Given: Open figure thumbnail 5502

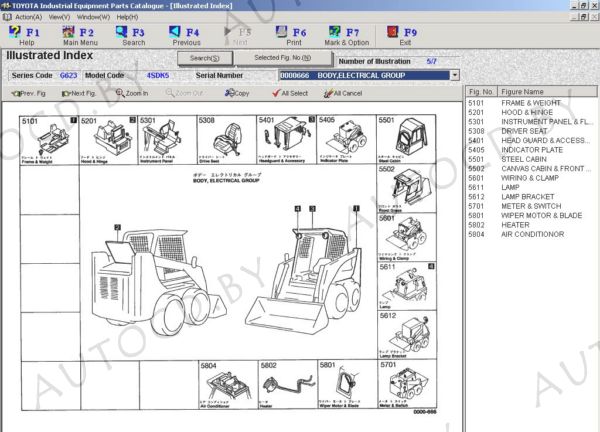Looking at the screenshot, I should (406, 189).
